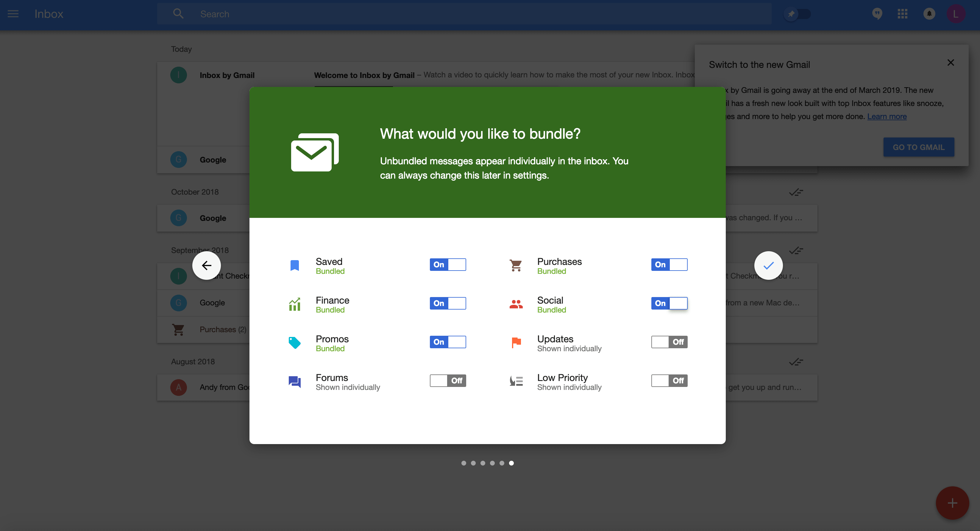Open the main hamburger menu
The width and height of the screenshot is (980, 531).
click(13, 14)
